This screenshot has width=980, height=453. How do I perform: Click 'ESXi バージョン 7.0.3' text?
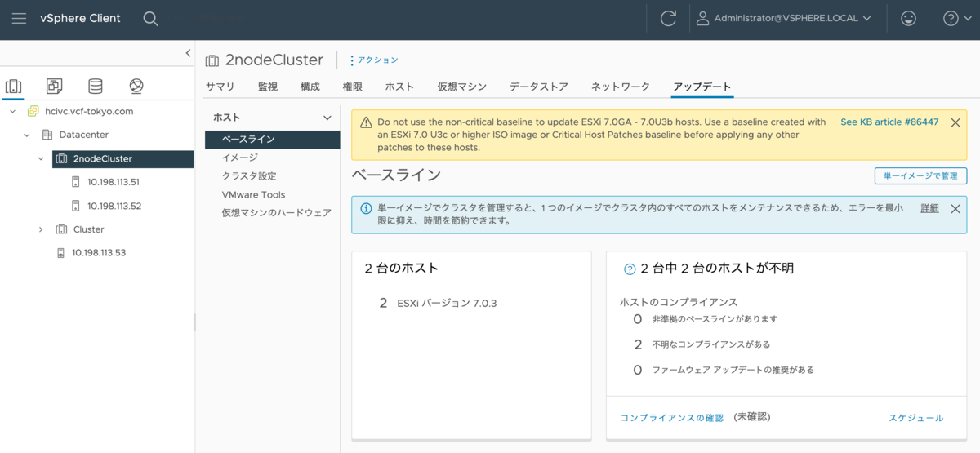447,303
